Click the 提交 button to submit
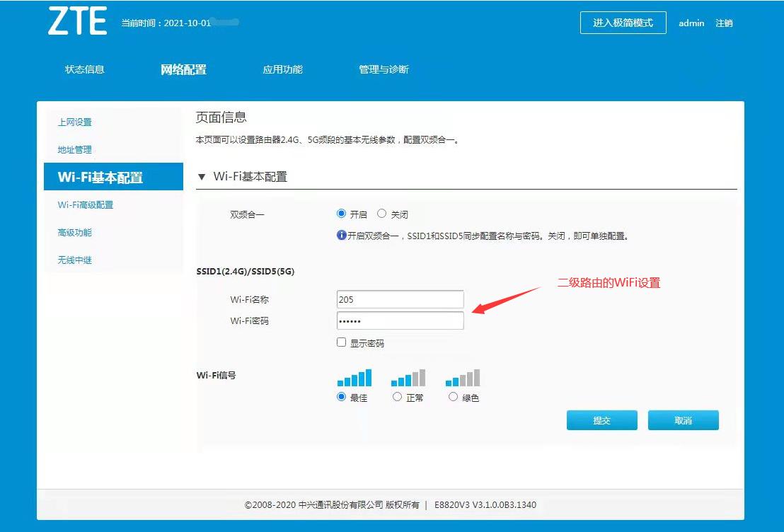Image resolution: width=784 pixels, height=532 pixels. [x=601, y=420]
